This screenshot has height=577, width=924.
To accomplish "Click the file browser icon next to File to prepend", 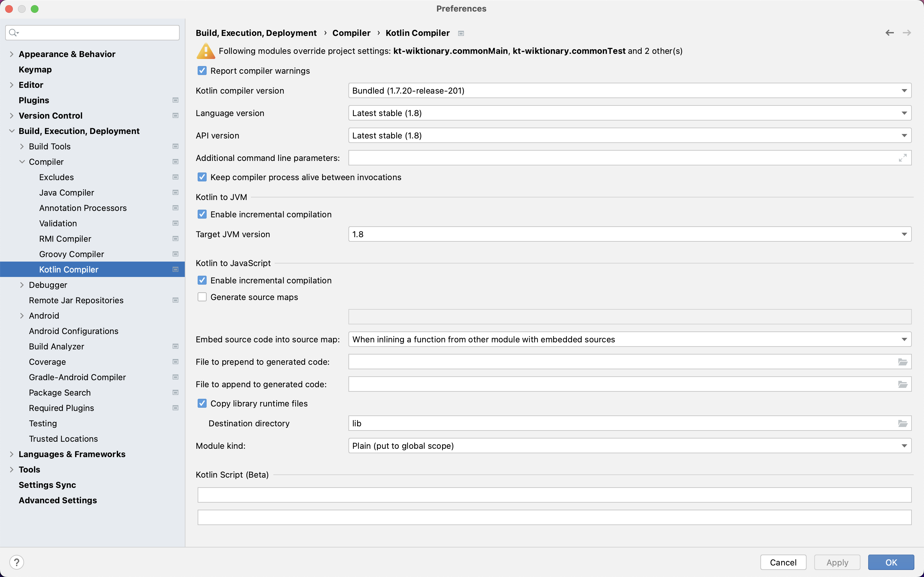I will pos(903,362).
